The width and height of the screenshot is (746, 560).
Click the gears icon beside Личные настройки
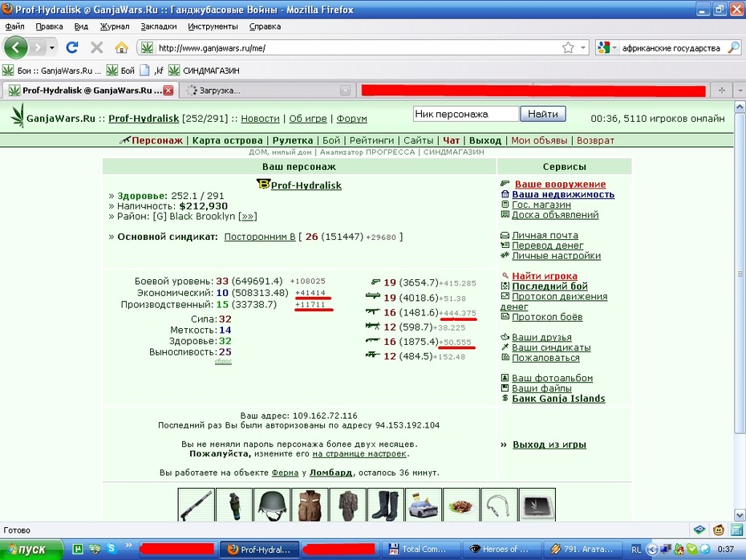[x=505, y=255]
